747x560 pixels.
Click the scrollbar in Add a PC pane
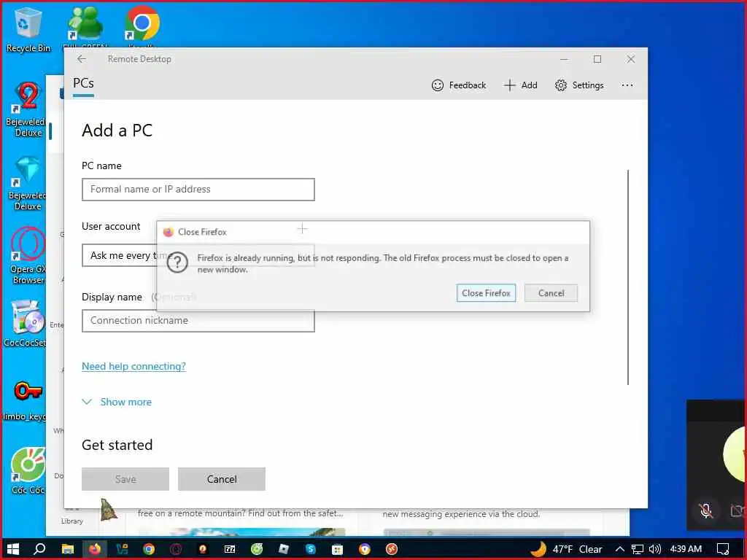[628, 277]
